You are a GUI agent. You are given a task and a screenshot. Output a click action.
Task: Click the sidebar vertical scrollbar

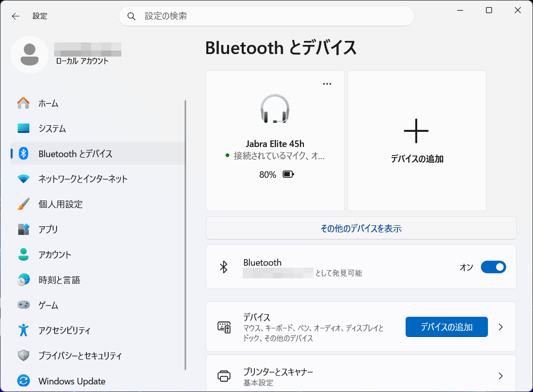pyautogui.click(x=185, y=235)
